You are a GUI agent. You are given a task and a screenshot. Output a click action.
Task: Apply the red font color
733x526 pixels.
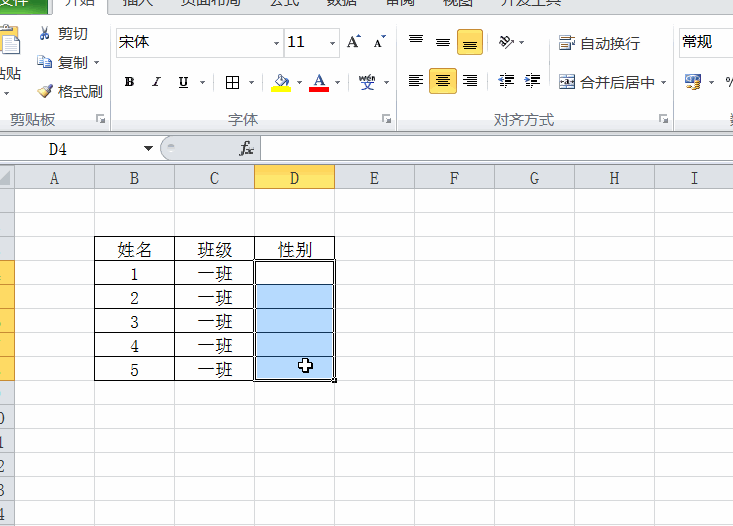(319, 82)
